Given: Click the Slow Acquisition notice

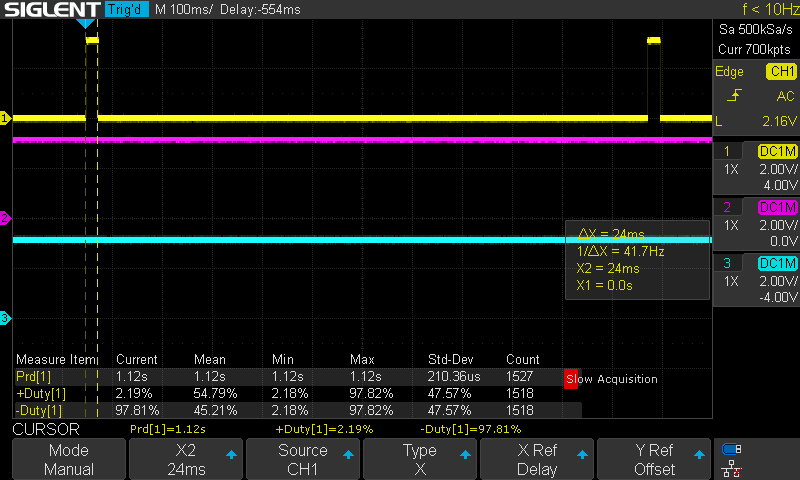Looking at the screenshot, I should click(x=611, y=379).
